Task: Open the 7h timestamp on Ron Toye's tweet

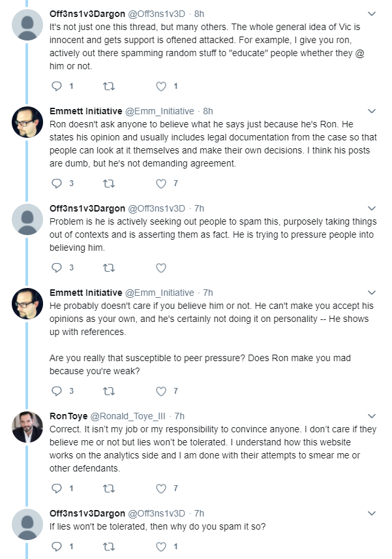Action: coord(179,416)
